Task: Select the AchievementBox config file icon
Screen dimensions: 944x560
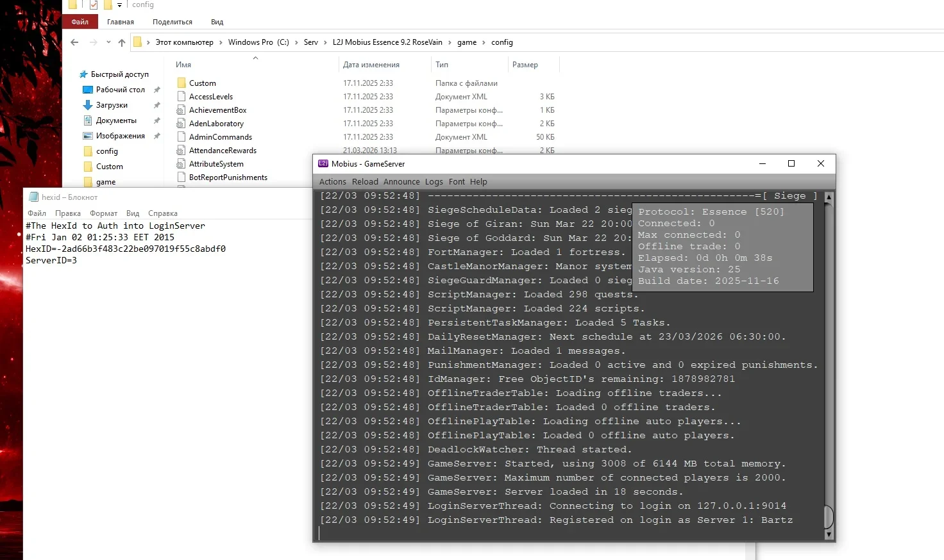Action: pyautogui.click(x=181, y=110)
